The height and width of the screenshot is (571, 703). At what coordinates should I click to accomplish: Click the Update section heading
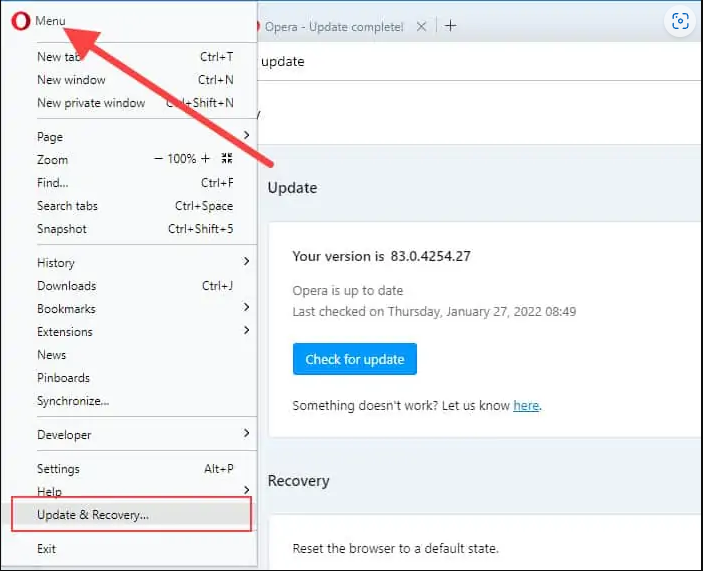292,188
